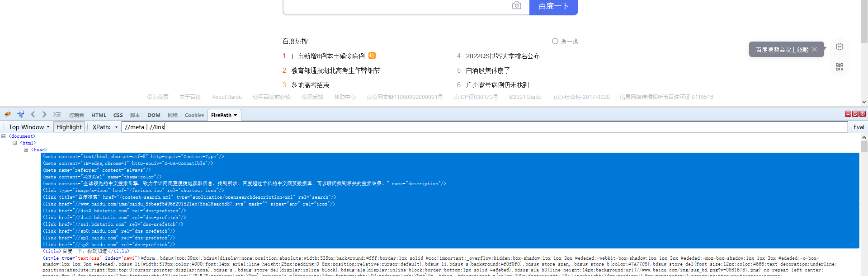Viewport: 868px width, 276px height.
Task: Open the QR code icon
Action: (x=840, y=67)
